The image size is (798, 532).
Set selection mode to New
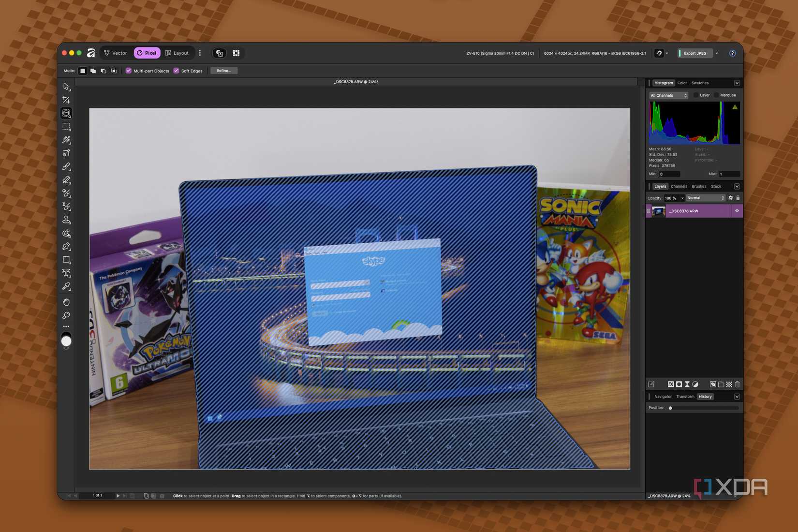pyautogui.click(x=83, y=71)
